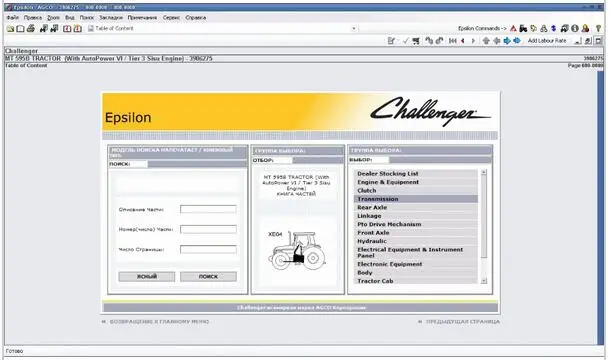Click the first red book icon

pyautogui.click(x=67, y=28)
